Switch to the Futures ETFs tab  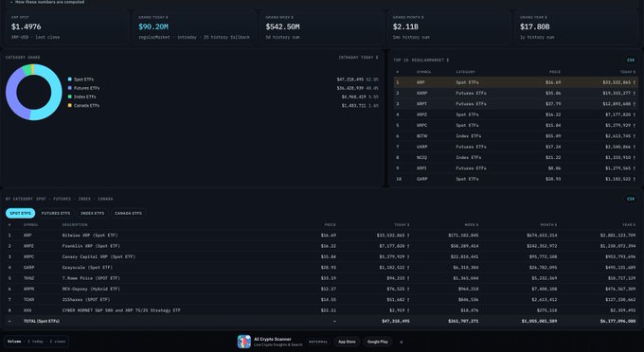pyautogui.click(x=56, y=213)
